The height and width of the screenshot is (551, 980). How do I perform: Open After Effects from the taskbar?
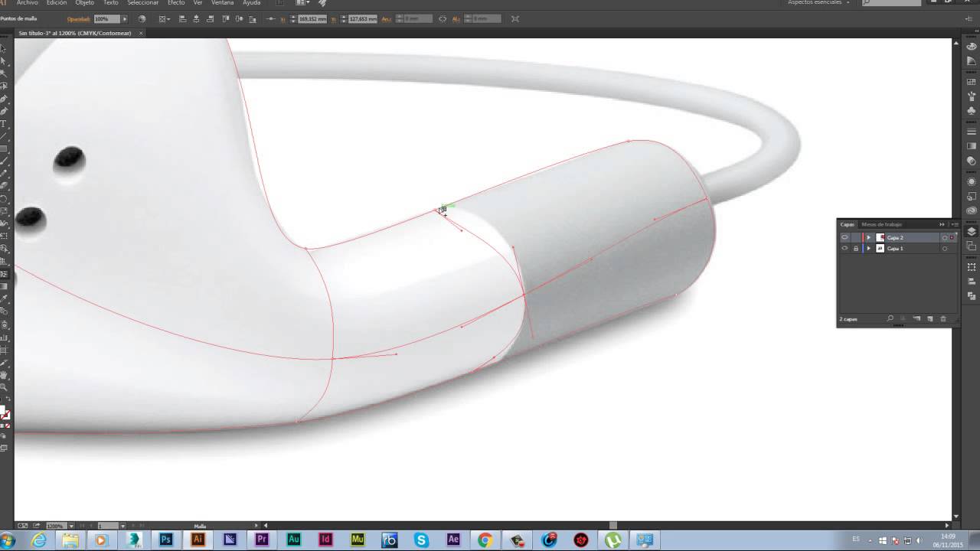(453, 540)
